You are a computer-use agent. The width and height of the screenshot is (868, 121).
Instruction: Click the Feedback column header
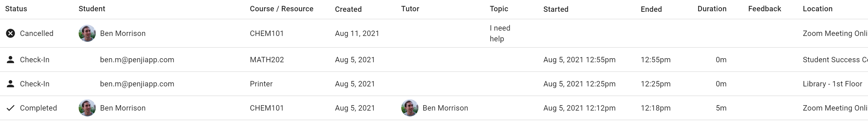tap(764, 9)
